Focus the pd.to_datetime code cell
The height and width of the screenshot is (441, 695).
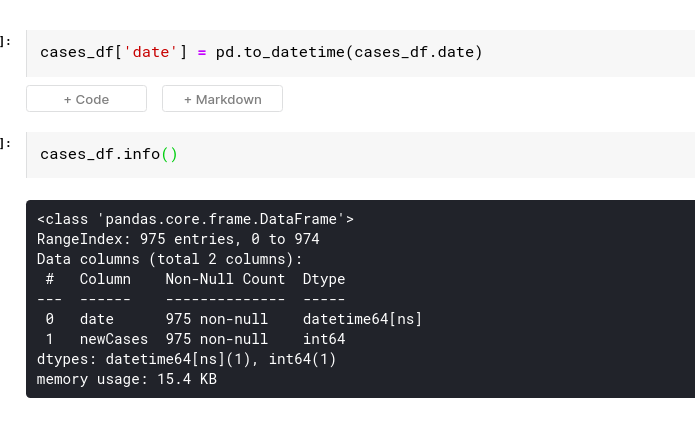(360, 53)
